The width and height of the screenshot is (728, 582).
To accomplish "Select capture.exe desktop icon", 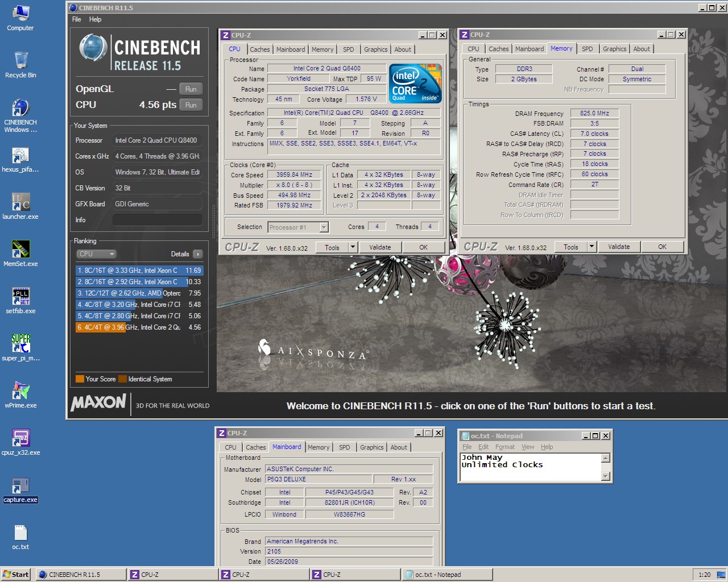I will pyautogui.click(x=20, y=490).
